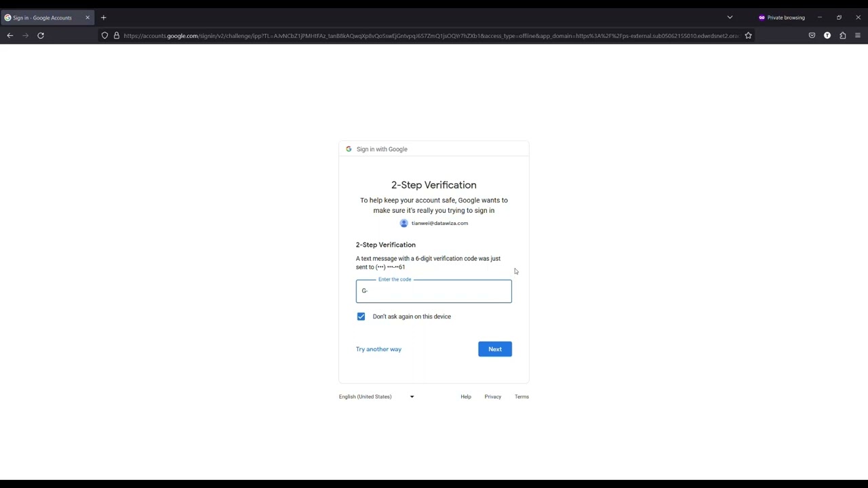Click the account avatar icon beside email

(x=404, y=223)
